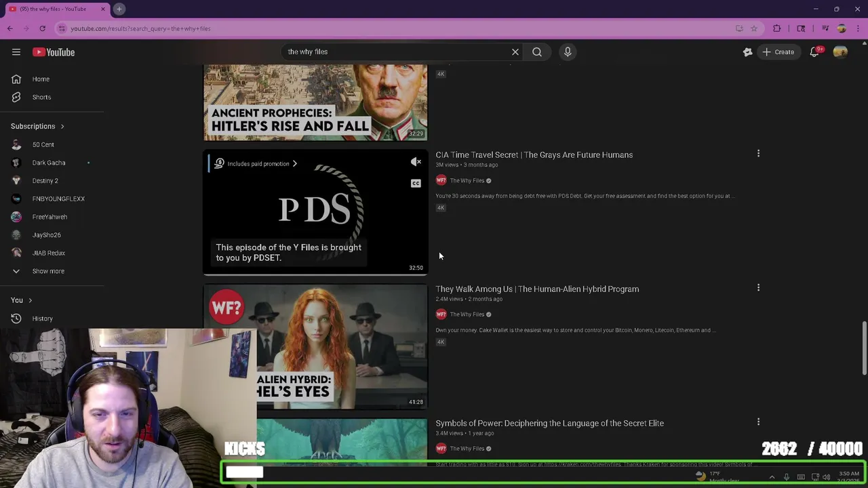This screenshot has width=868, height=488.
Task: Click the site info icon in the address bar
Action: (62, 28)
